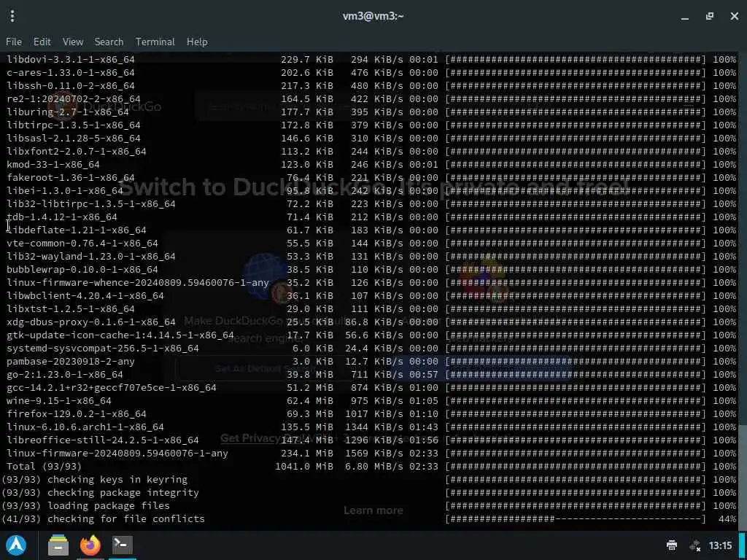Click the text libxtst-1.2.5-1-x86_64
Screen dimensions: 747x560
[71, 308]
